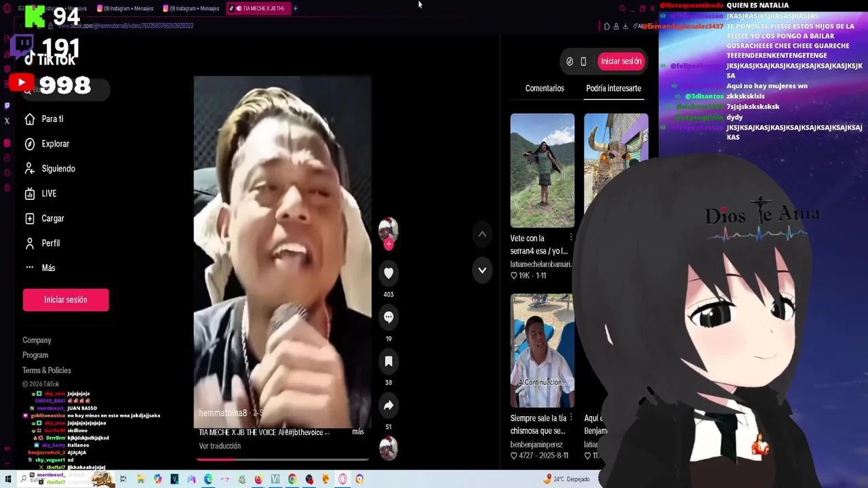Open the 'Vete con la serran4' video thumbnail
The width and height of the screenshot is (868, 488).
542,170
